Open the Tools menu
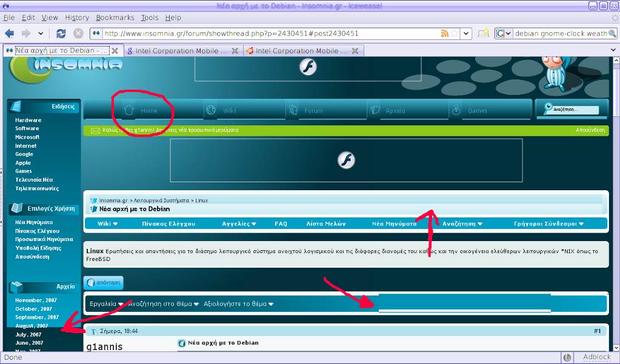The width and height of the screenshot is (620, 364). [150, 18]
